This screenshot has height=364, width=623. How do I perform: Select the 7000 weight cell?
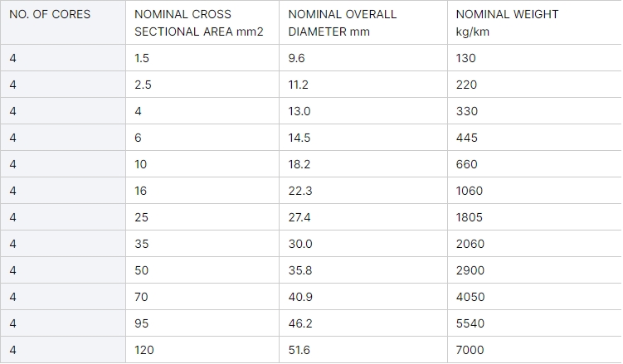click(x=535, y=350)
